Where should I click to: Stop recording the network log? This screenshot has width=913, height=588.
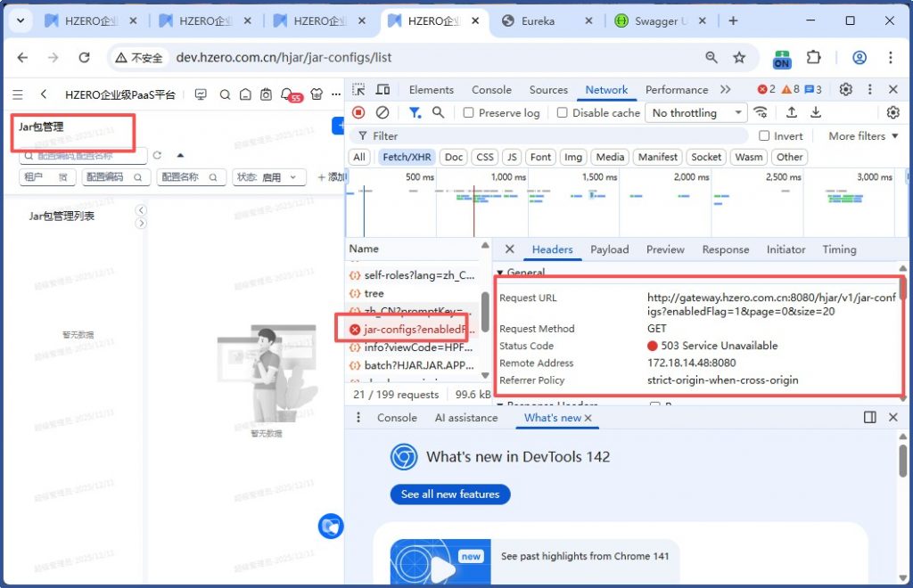(358, 112)
